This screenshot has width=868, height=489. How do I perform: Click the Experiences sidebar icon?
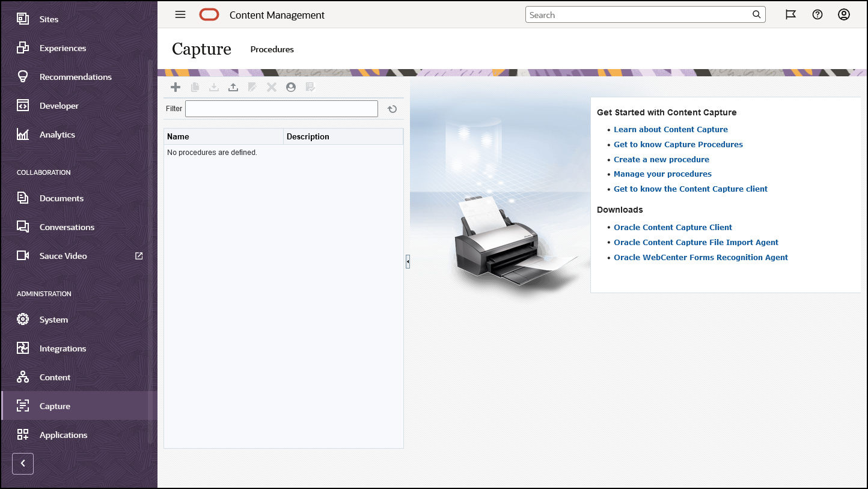(23, 47)
